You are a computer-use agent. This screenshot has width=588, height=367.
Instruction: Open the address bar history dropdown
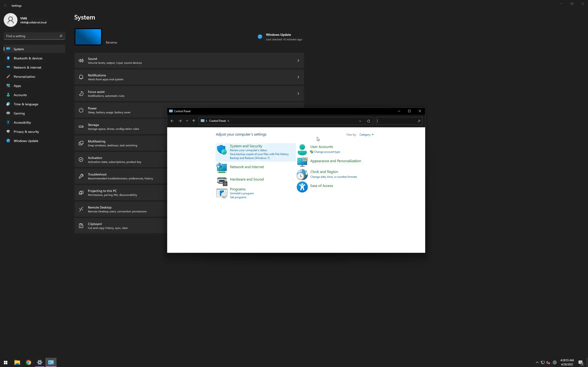tap(360, 121)
